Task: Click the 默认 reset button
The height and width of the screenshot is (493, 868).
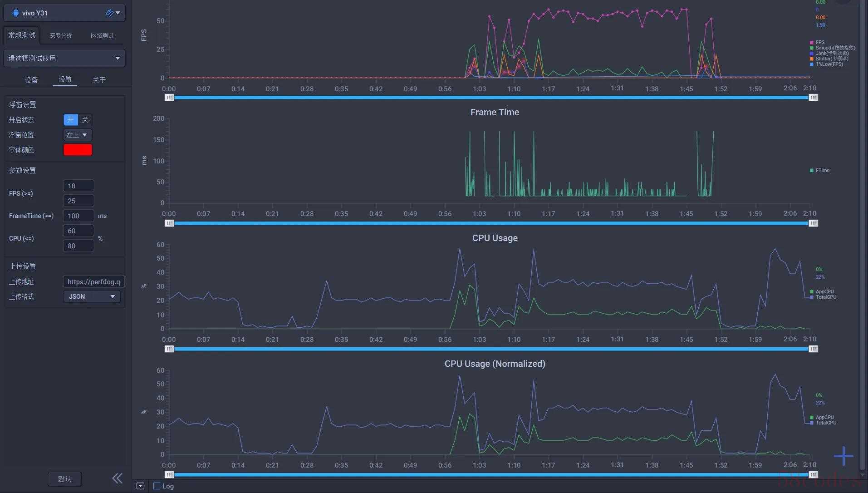Action: point(64,479)
